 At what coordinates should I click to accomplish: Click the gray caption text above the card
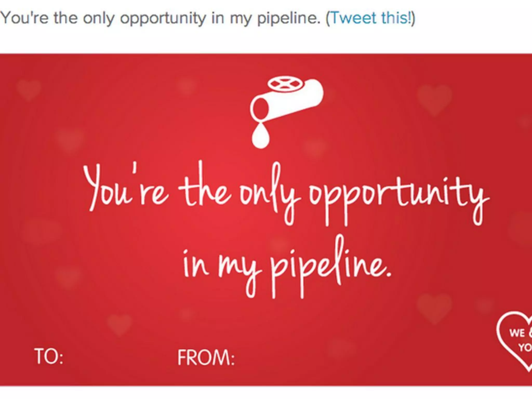click(161, 18)
